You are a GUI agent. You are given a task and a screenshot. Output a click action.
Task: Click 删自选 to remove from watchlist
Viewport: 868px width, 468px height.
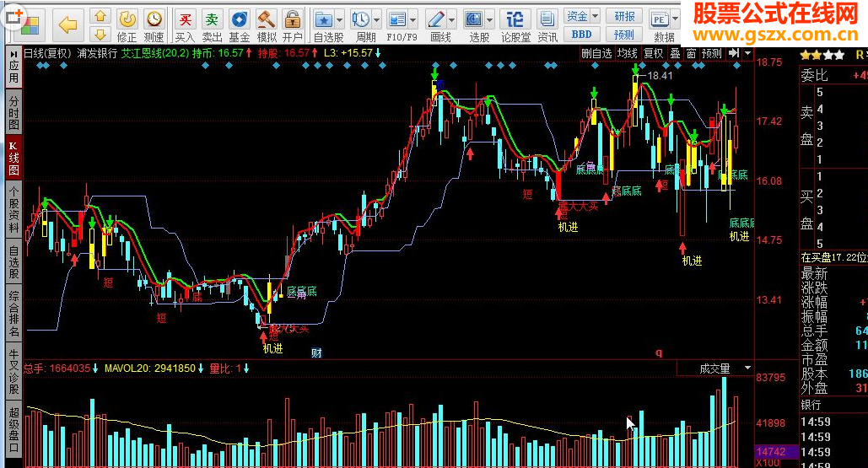pyautogui.click(x=596, y=53)
